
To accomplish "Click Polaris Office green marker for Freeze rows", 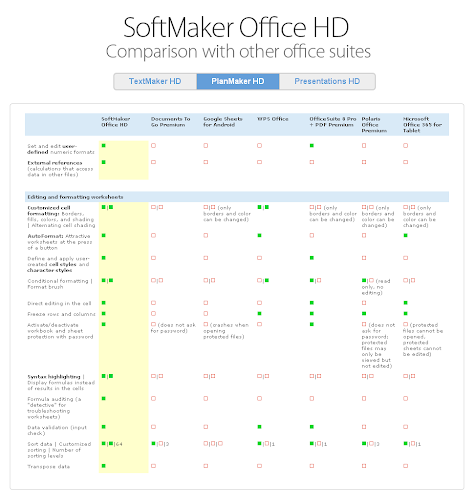I will (364, 313).
